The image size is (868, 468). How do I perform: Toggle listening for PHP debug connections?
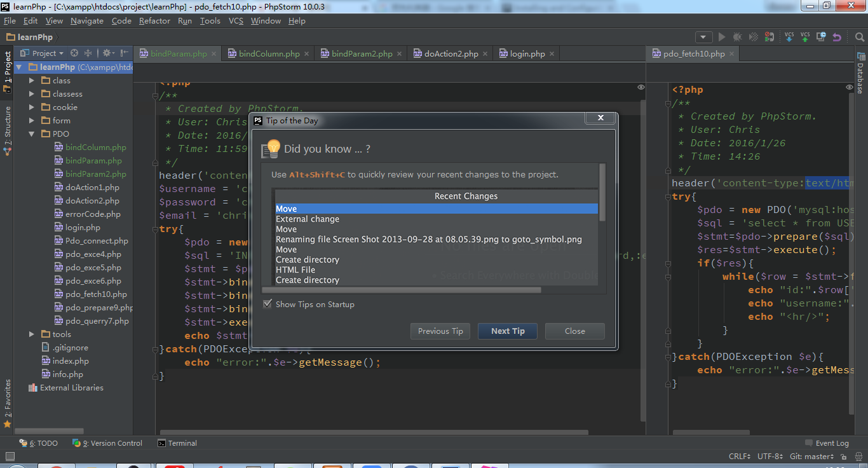770,38
